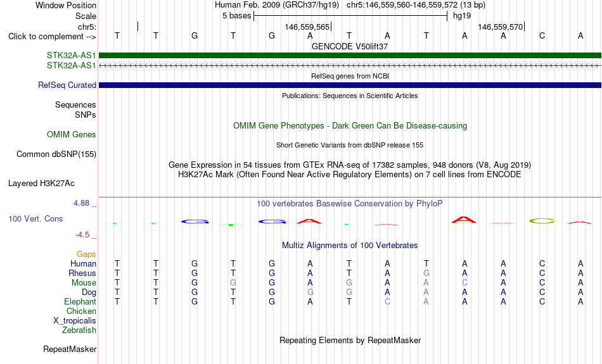The width and height of the screenshot is (602, 364).
Task: Click the chr5:146,559,560-146,559,572 (13 bp) text
Action: 416,5
